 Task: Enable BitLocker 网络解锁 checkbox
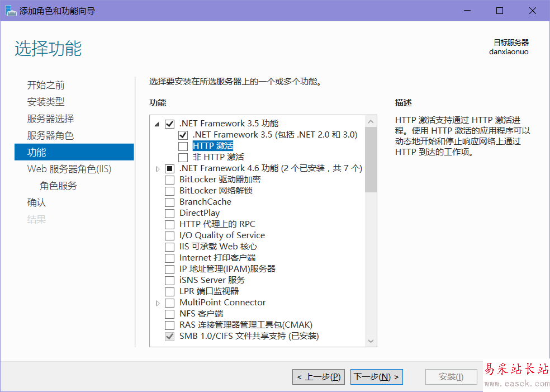[x=169, y=191]
